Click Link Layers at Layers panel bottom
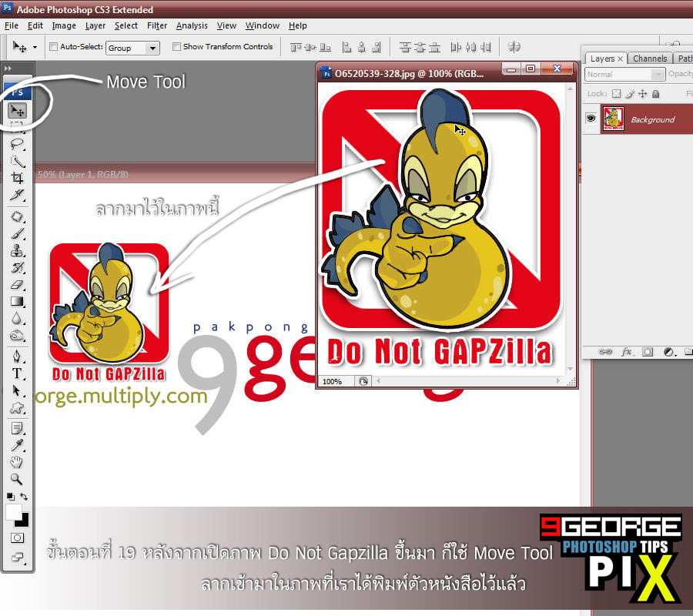693x616 pixels. tap(605, 352)
